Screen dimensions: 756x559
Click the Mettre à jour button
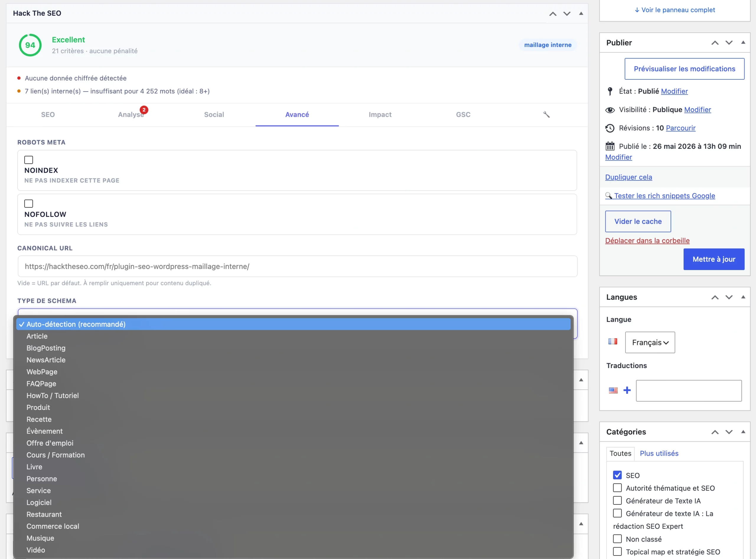pyautogui.click(x=714, y=259)
